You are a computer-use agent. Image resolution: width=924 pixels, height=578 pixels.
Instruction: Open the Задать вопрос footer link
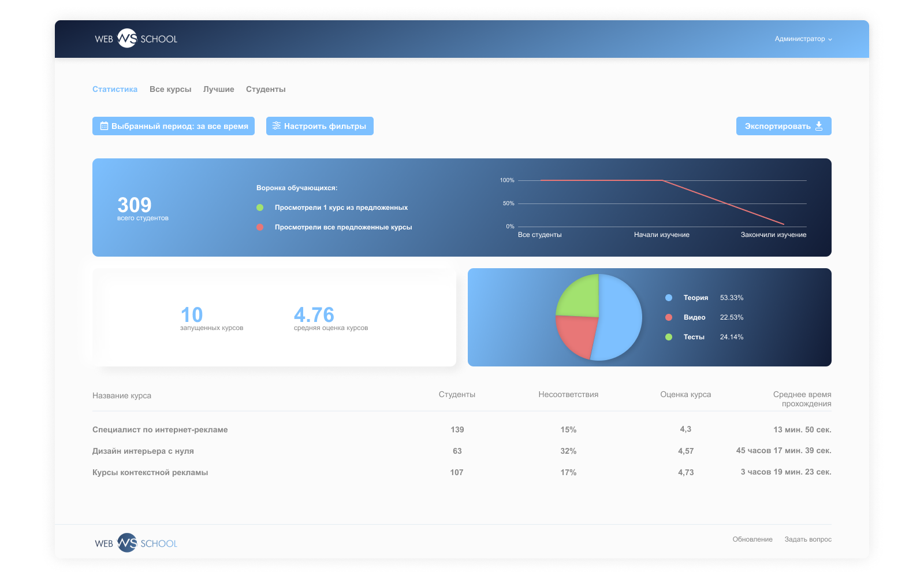pos(808,539)
